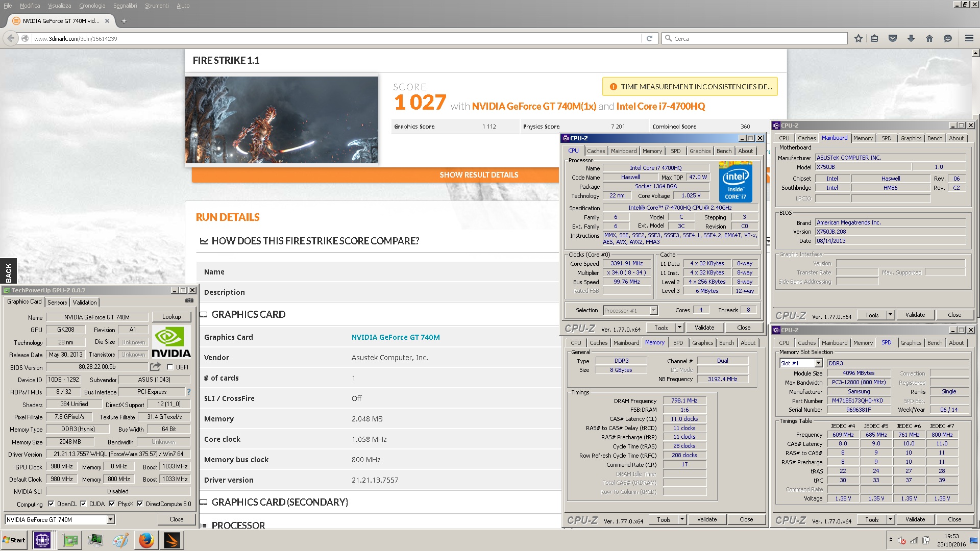Toggle the UEFI checkbox in GPU-Z
The image size is (980, 551).
click(x=170, y=367)
